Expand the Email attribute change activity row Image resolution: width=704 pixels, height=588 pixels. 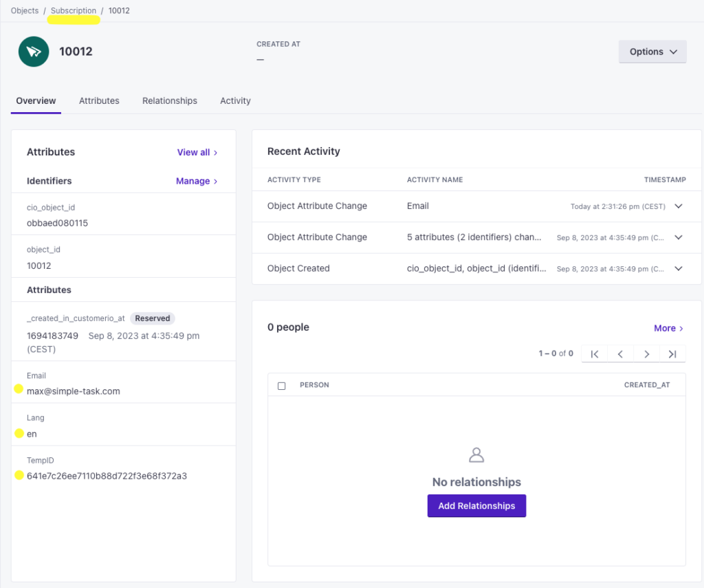[x=679, y=206]
